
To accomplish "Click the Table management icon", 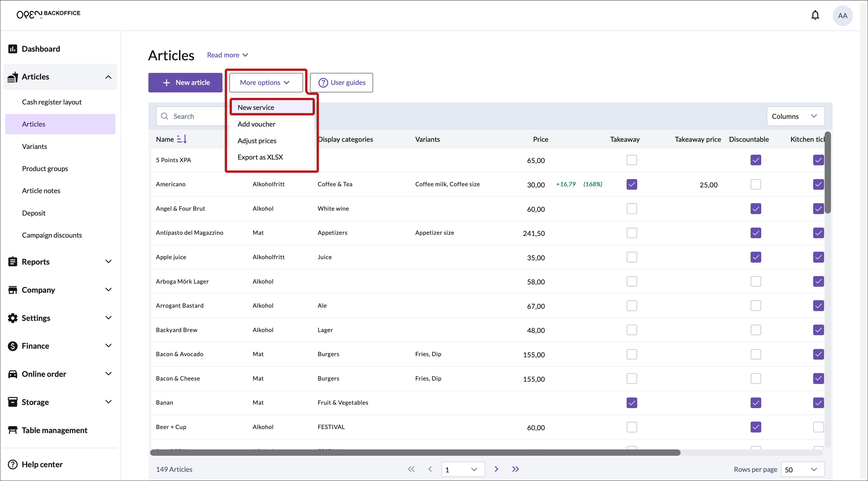I will point(12,430).
